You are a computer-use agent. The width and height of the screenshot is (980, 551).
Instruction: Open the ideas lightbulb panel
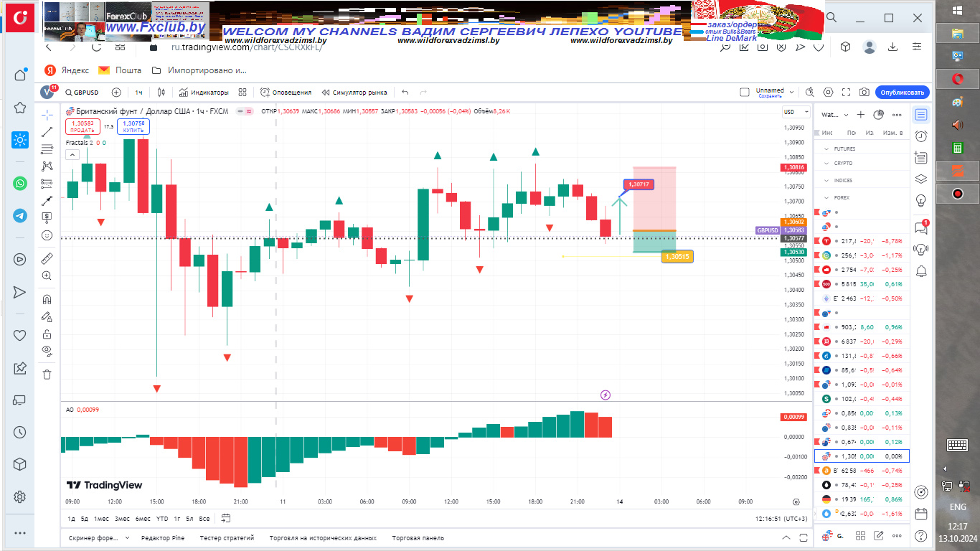[921, 200]
